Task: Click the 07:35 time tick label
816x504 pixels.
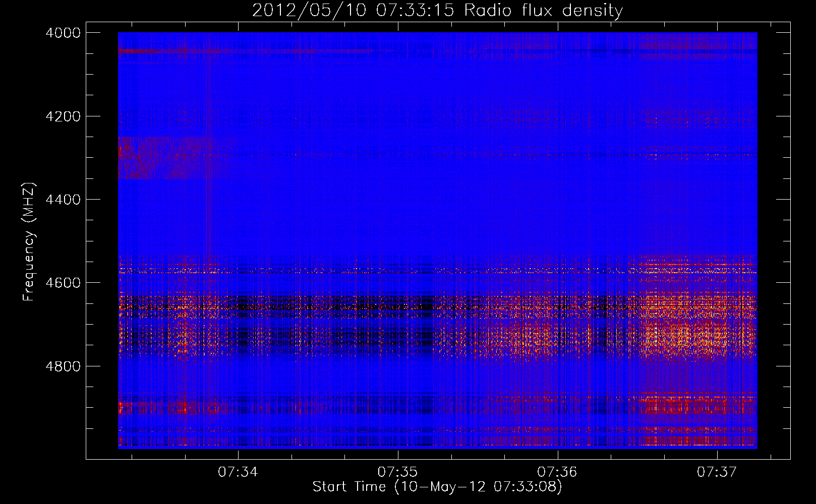Action: click(398, 472)
